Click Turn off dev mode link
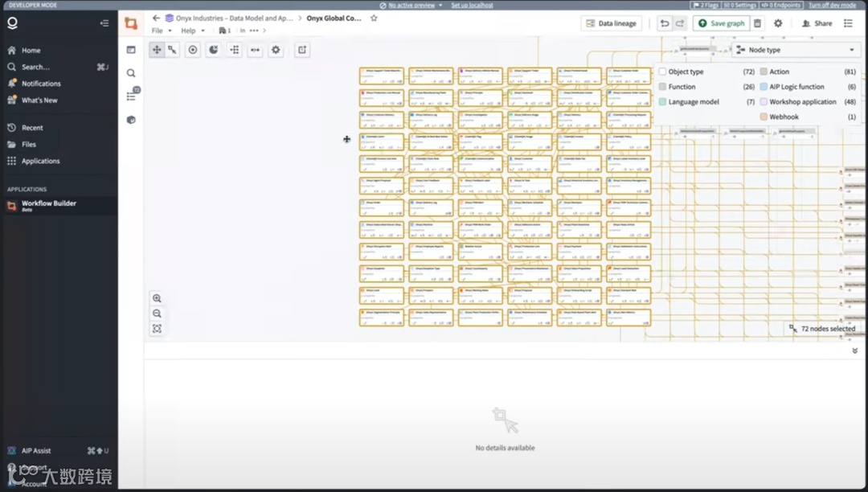The image size is (868, 492). [x=832, y=5]
